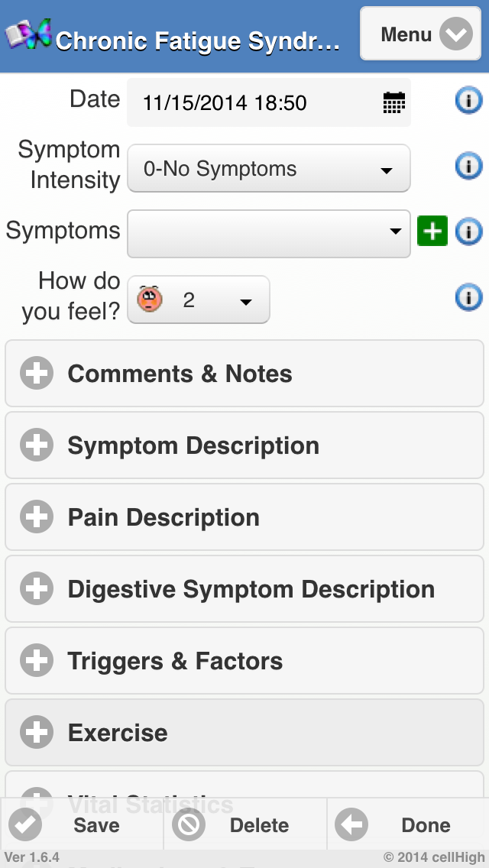Viewport: 489px width, 868px height.
Task: Open the Symptom Intensity dropdown
Action: click(x=268, y=169)
